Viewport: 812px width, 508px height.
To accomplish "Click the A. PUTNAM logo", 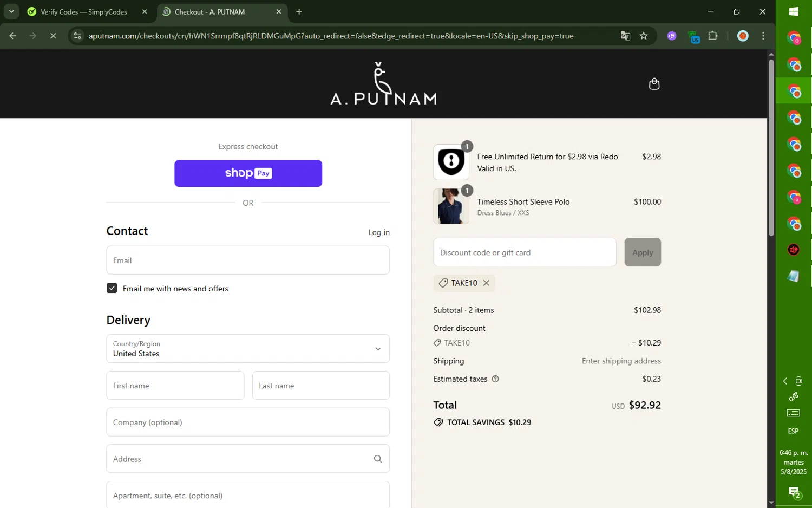I will [383, 83].
